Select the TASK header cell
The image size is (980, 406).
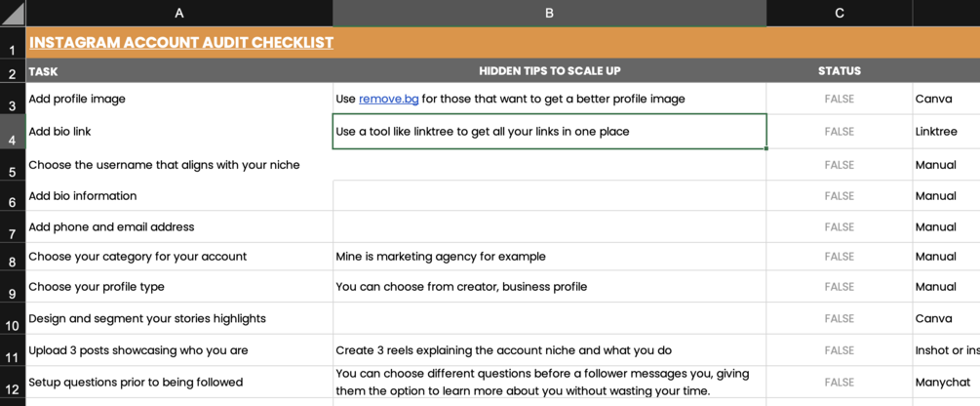coord(178,71)
